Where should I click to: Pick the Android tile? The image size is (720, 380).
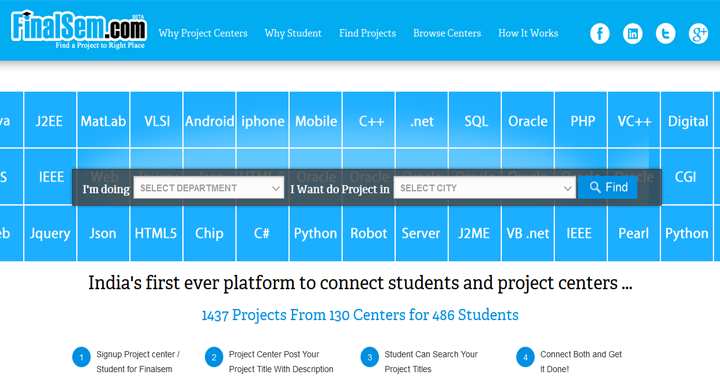[x=209, y=120]
